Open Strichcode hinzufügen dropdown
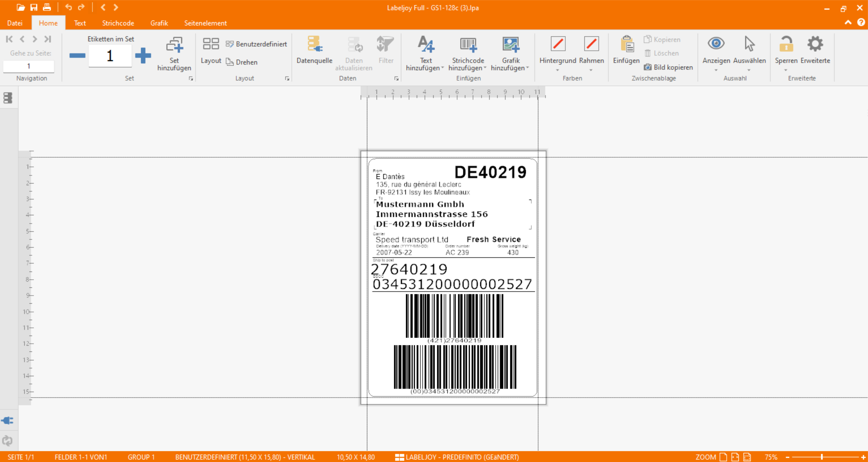The width and height of the screenshot is (868, 462). [468, 53]
